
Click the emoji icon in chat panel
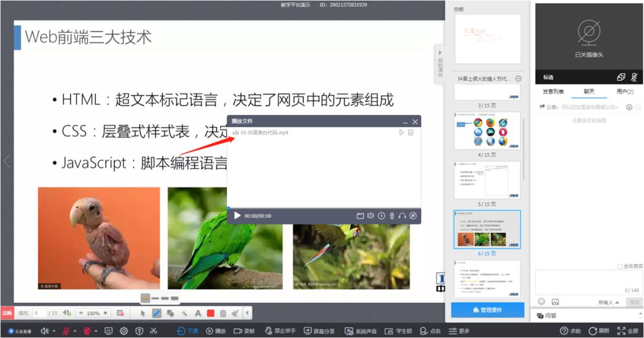pyautogui.click(x=541, y=302)
